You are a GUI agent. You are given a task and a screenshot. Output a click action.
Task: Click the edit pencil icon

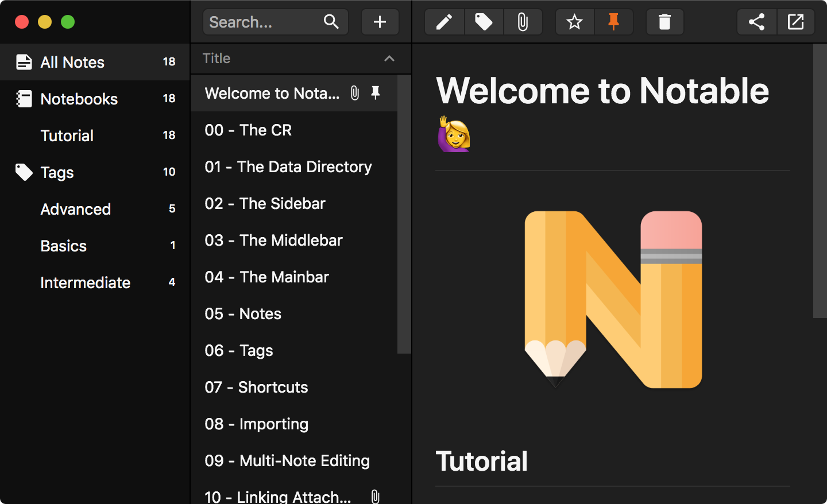tap(444, 22)
